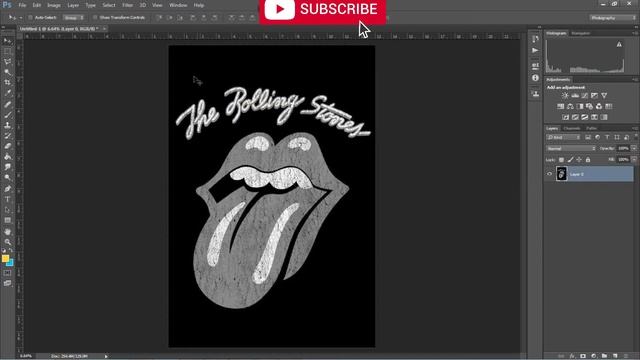Open the status bar info arrow
Image resolution: width=640 pixels, height=360 pixels.
point(106,356)
